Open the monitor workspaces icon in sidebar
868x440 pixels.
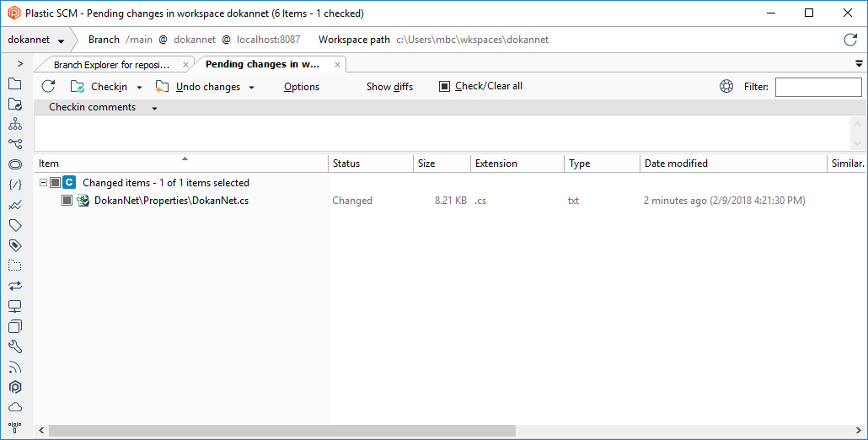[x=15, y=306]
